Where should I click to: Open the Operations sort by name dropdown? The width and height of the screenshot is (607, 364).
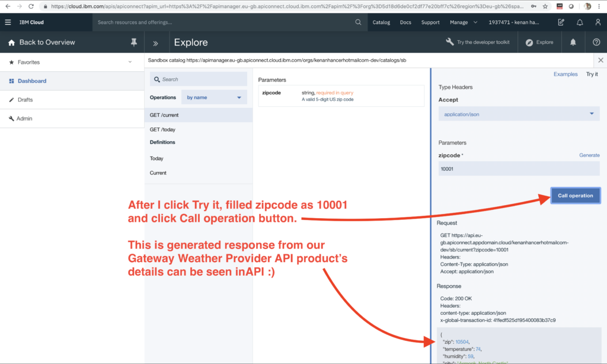214,97
